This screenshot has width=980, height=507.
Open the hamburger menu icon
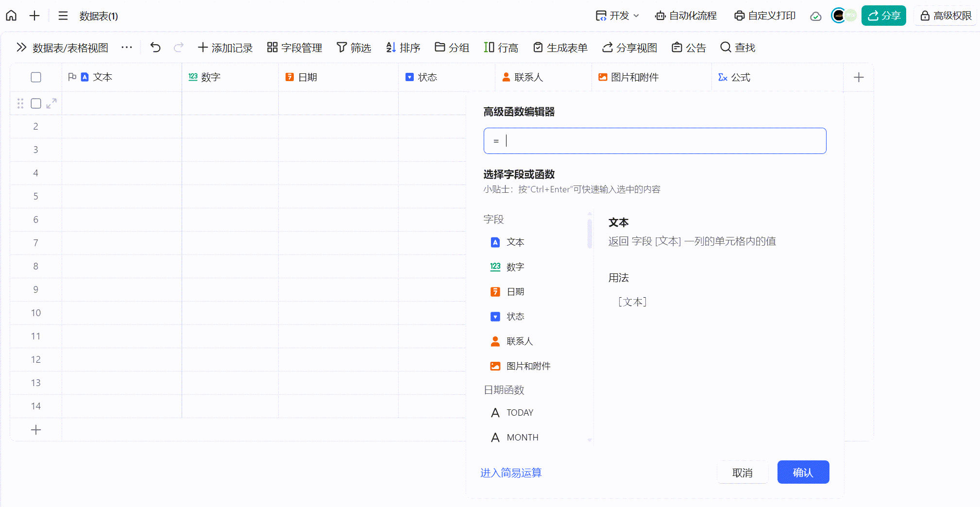pyautogui.click(x=63, y=16)
